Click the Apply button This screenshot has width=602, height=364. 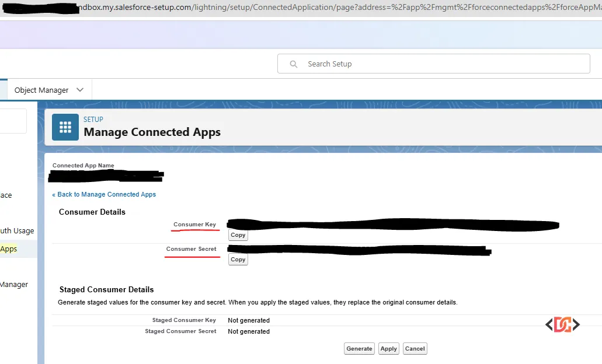[x=388, y=348]
